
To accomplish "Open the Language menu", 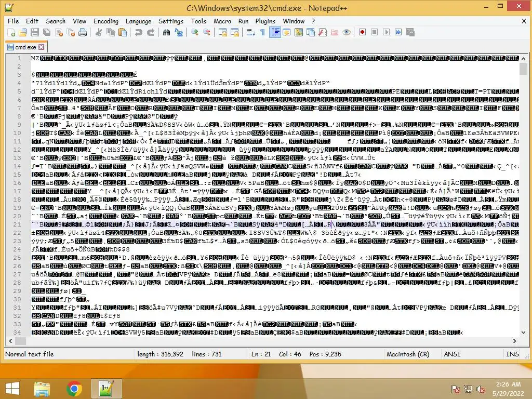I will [138, 21].
